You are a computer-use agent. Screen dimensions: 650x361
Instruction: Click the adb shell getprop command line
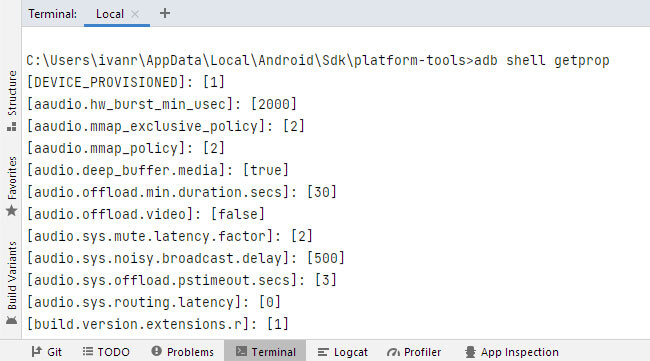[x=318, y=61]
